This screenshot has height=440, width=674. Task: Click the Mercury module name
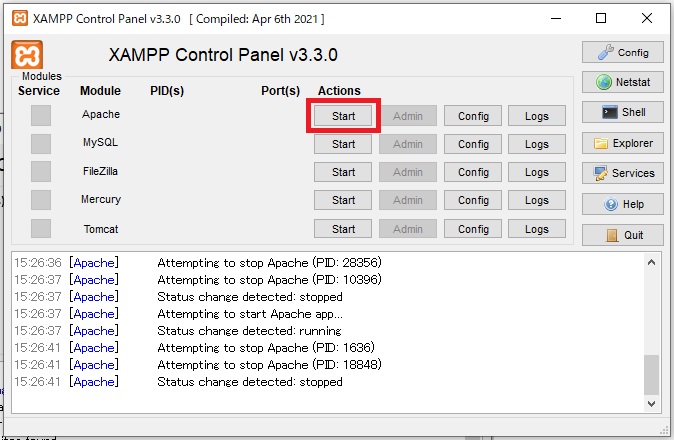101,199
